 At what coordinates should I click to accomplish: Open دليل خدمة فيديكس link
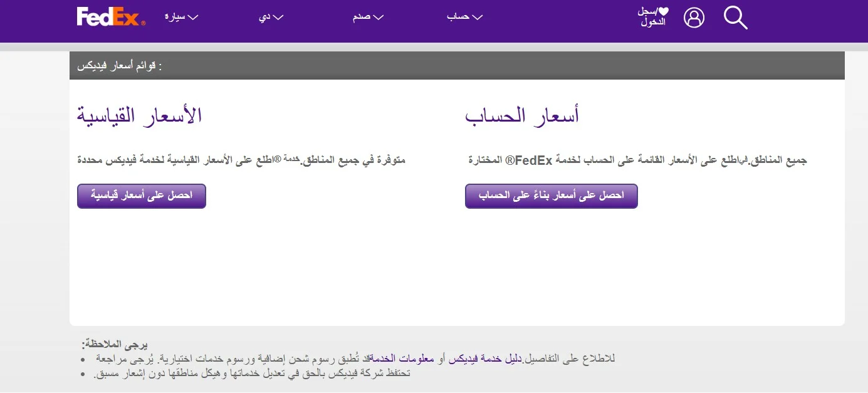(486, 359)
